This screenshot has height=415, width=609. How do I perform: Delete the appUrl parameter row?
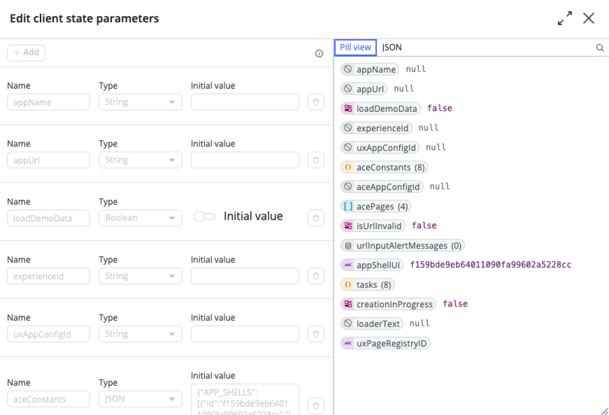[x=316, y=160]
